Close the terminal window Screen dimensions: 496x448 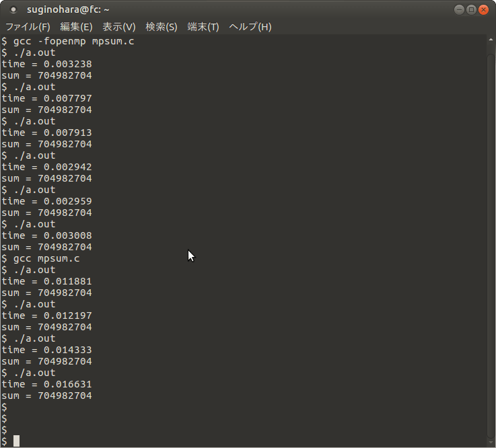coord(483,10)
